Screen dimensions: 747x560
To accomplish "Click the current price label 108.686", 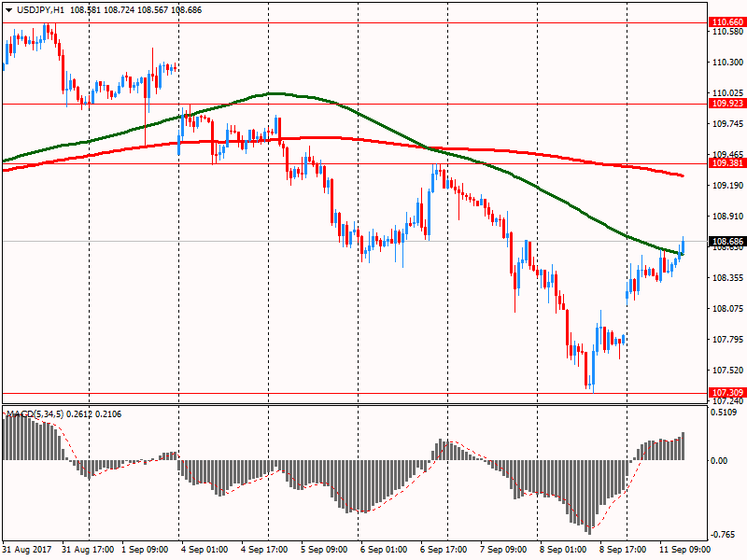I will point(727,242).
